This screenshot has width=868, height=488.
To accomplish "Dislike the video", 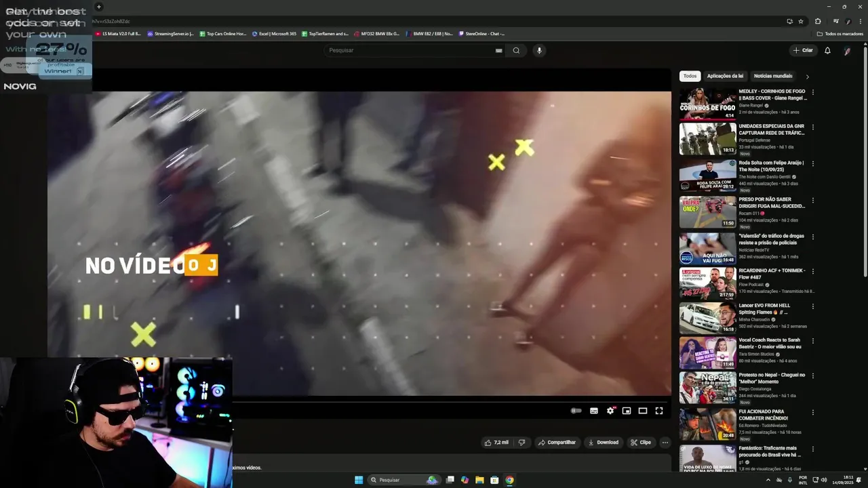I will [x=521, y=443].
